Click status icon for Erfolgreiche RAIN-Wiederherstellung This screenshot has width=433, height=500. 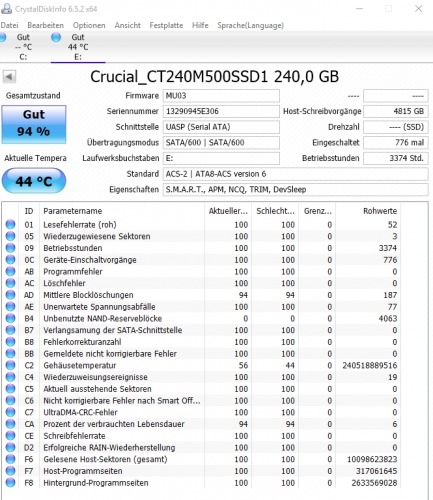pyautogui.click(x=11, y=447)
